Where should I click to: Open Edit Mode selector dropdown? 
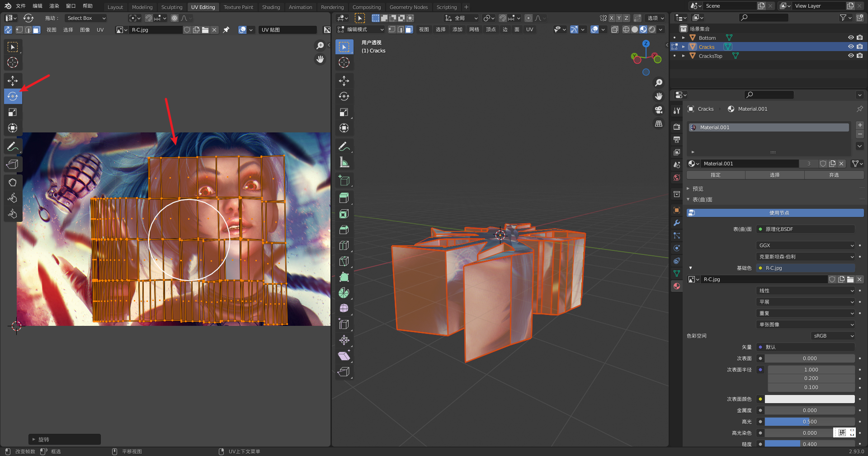pyautogui.click(x=361, y=29)
